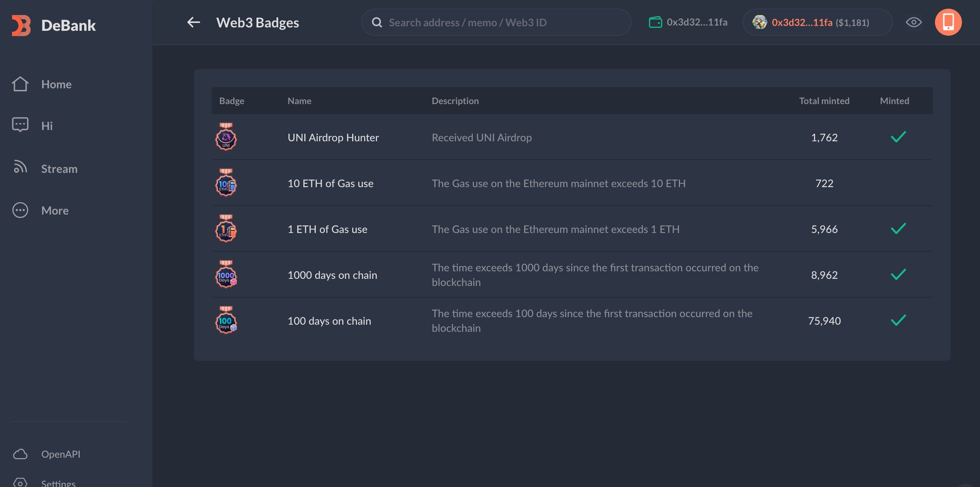This screenshot has height=487, width=980.
Task: Click the 10 ETH of Gas badge icon
Action: click(226, 183)
